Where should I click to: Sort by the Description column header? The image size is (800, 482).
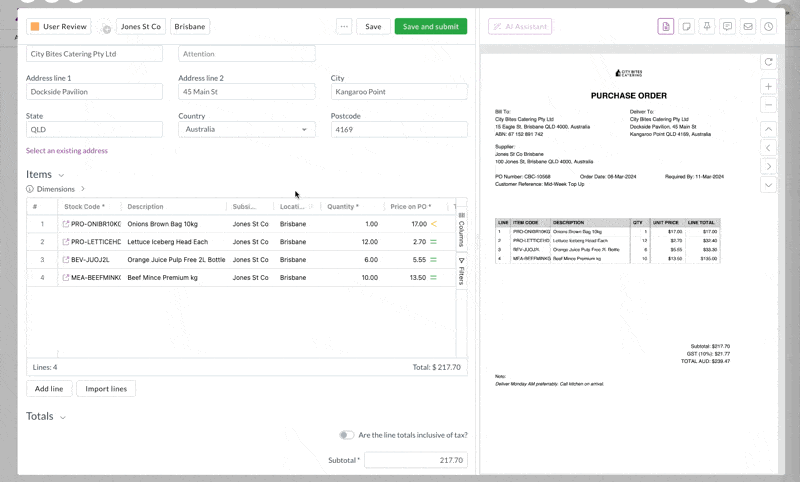click(145, 207)
